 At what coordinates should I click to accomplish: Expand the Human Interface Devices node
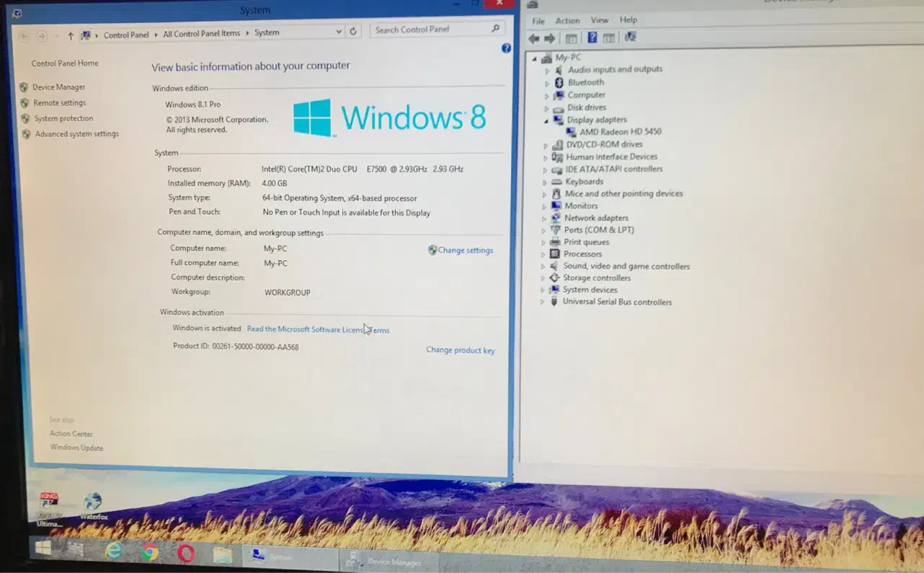click(x=546, y=158)
